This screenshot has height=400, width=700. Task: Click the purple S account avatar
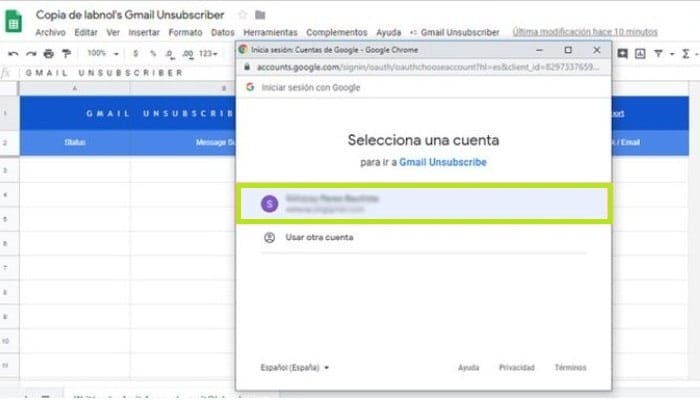(270, 204)
